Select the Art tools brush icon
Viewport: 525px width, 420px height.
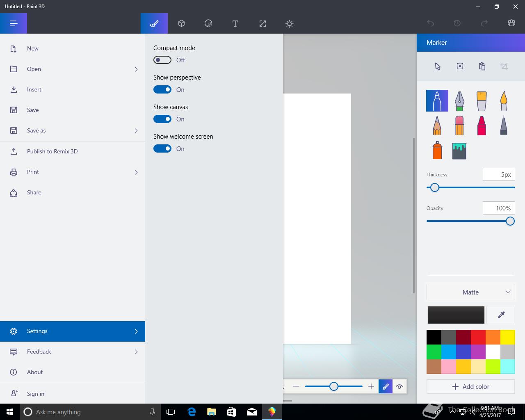(154, 23)
